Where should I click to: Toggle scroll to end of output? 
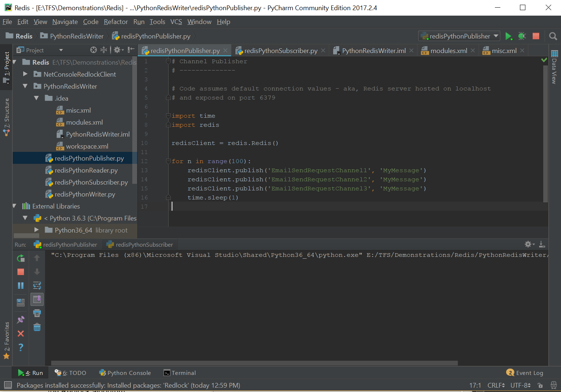tap(37, 299)
